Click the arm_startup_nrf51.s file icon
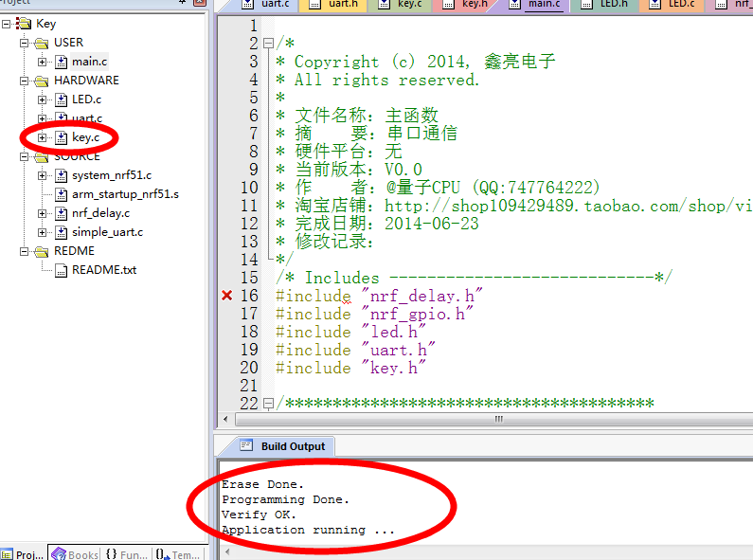 (x=62, y=194)
